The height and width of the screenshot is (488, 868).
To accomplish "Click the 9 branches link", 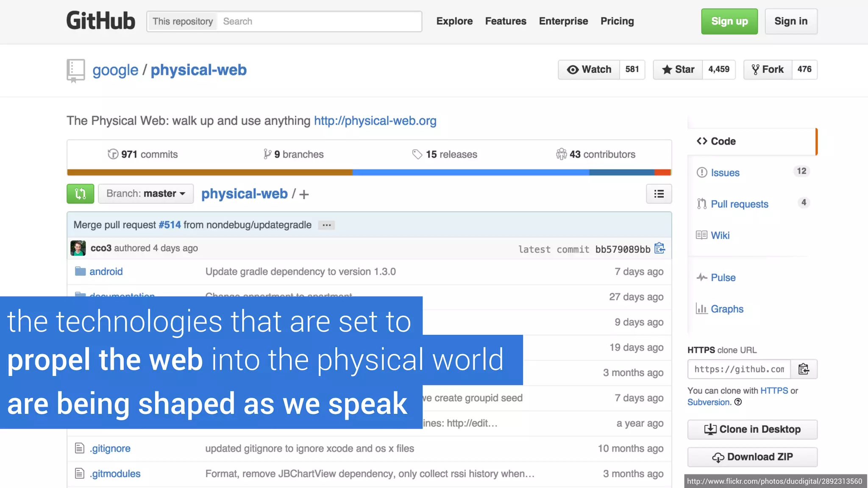I will click(293, 154).
